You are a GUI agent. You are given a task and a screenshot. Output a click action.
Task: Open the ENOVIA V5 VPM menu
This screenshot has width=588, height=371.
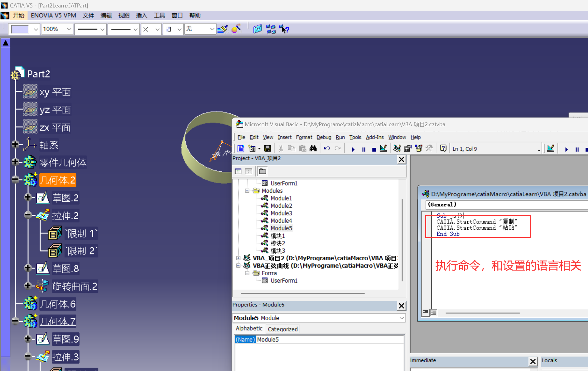tap(53, 15)
